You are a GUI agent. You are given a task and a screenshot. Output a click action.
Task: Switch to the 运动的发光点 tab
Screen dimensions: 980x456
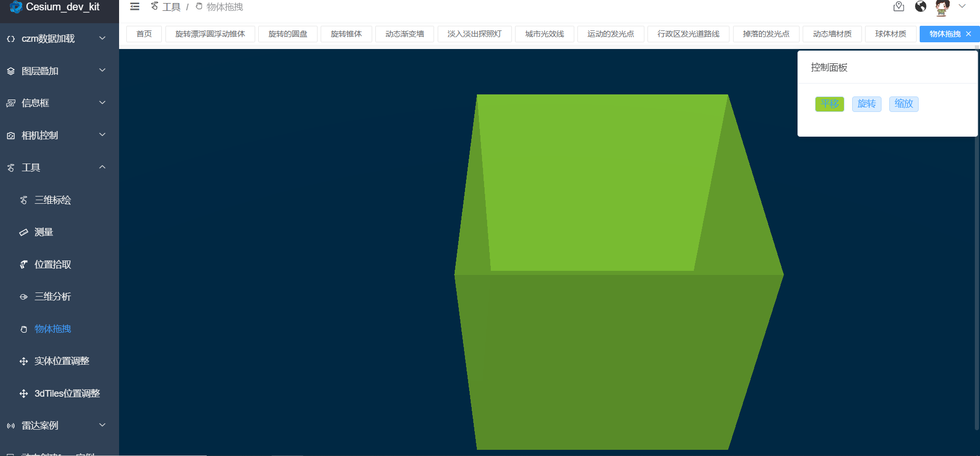coord(611,34)
